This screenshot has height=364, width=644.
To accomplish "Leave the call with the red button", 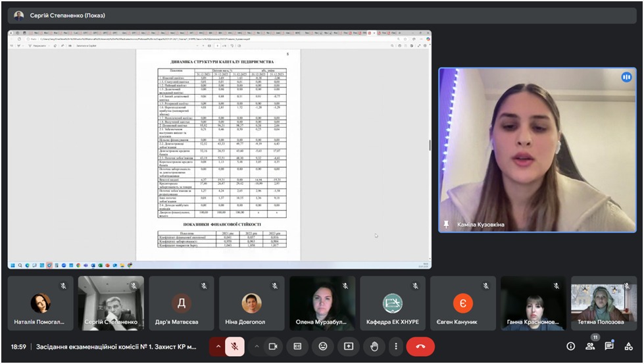I will 420,346.
